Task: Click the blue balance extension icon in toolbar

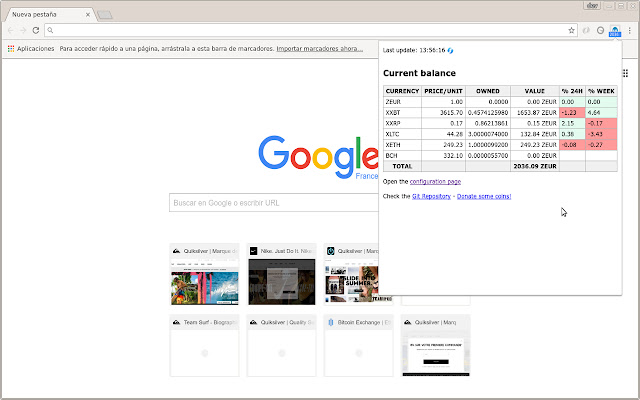Action: pos(615,30)
